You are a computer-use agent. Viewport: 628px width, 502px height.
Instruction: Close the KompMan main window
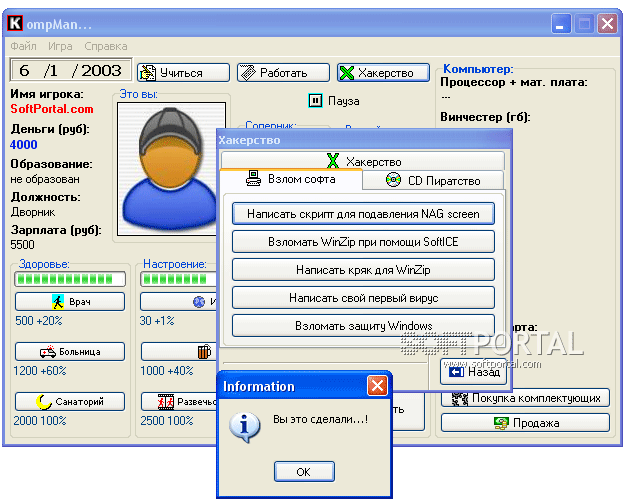click(608, 24)
